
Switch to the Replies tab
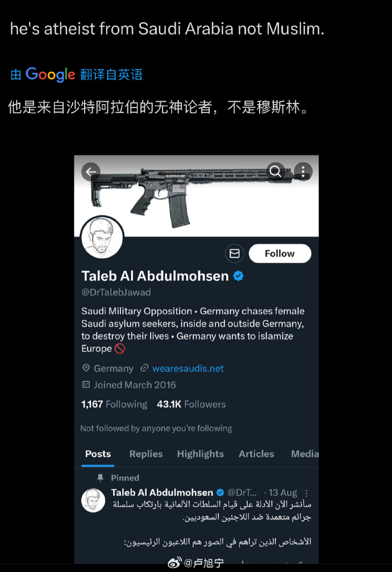(146, 454)
